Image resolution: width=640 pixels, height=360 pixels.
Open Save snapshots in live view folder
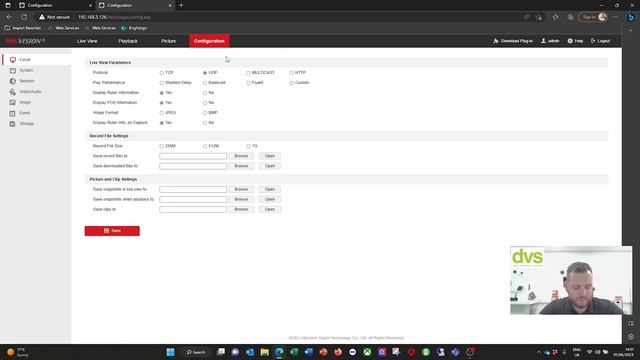(x=269, y=189)
